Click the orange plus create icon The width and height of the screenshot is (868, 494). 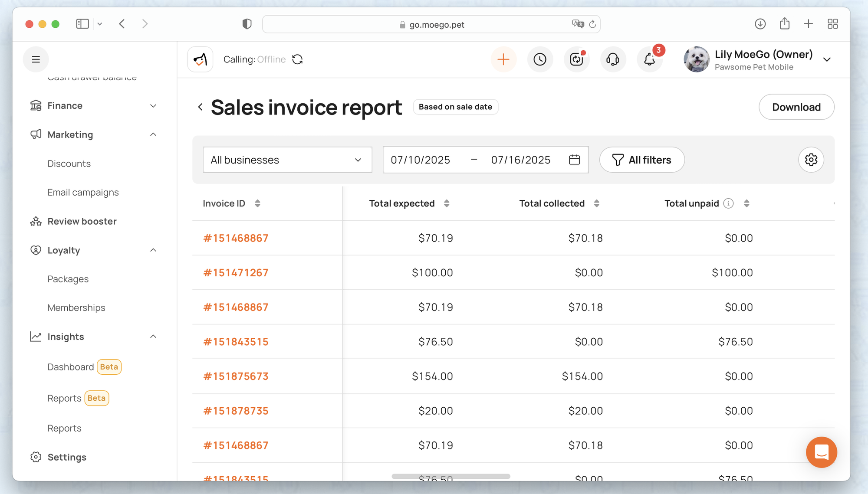[503, 59]
